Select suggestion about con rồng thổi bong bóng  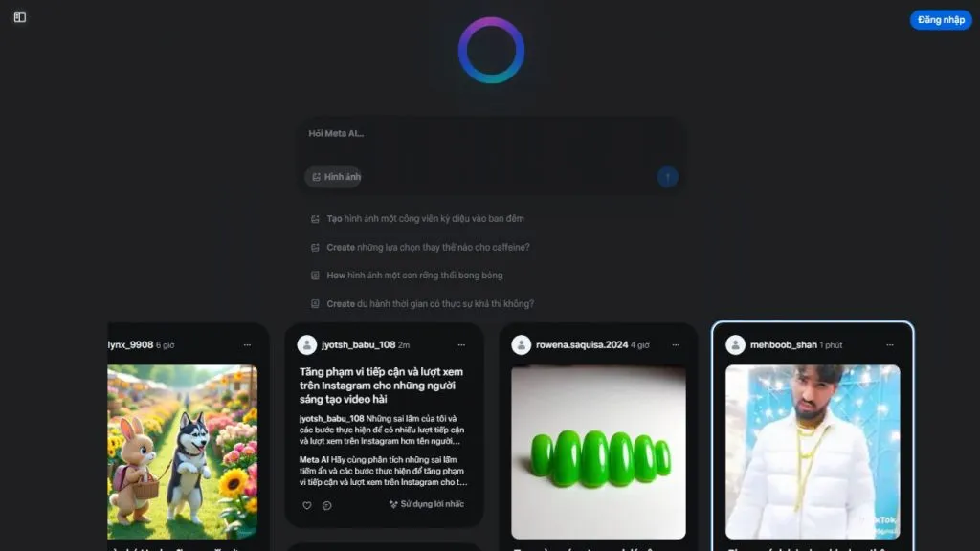coord(414,275)
